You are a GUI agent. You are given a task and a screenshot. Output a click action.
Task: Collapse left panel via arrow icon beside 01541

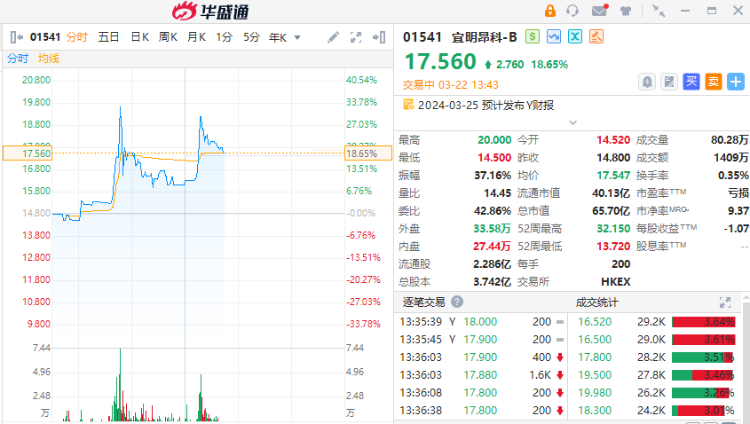pyautogui.click(x=16, y=37)
